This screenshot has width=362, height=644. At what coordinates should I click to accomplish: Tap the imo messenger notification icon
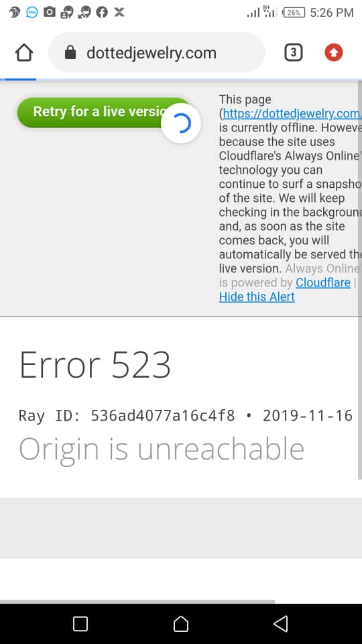coord(32,12)
